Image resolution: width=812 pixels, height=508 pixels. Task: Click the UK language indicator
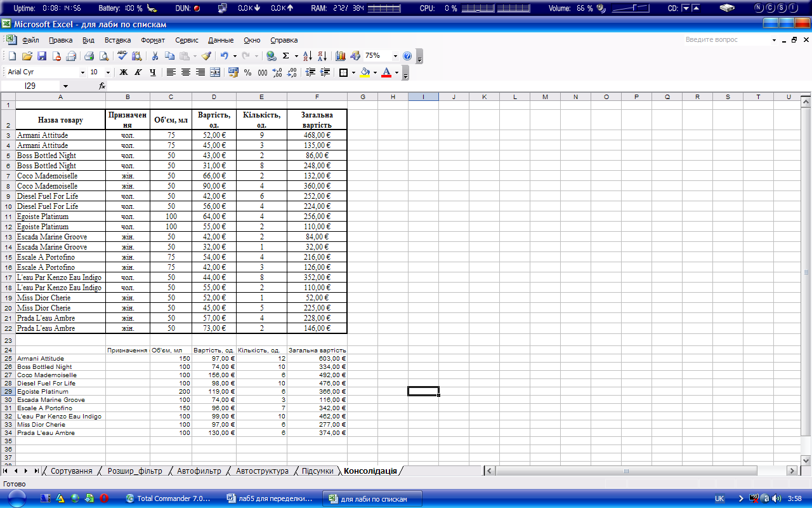[719, 499]
